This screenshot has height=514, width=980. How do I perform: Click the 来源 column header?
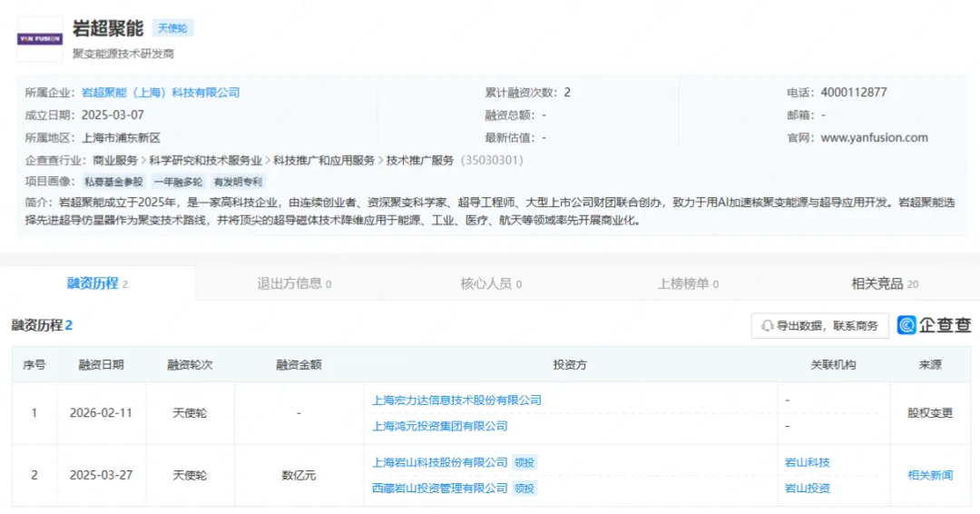[x=930, y=364]
